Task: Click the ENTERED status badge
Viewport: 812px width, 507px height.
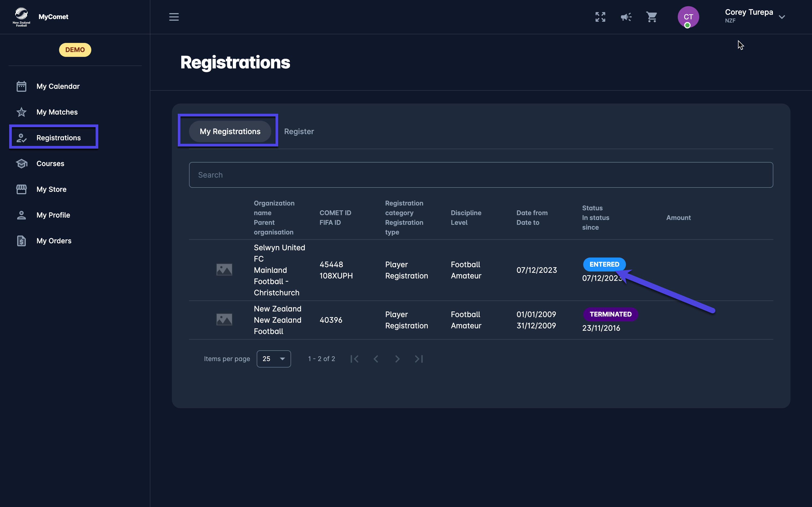Action: 604,264
